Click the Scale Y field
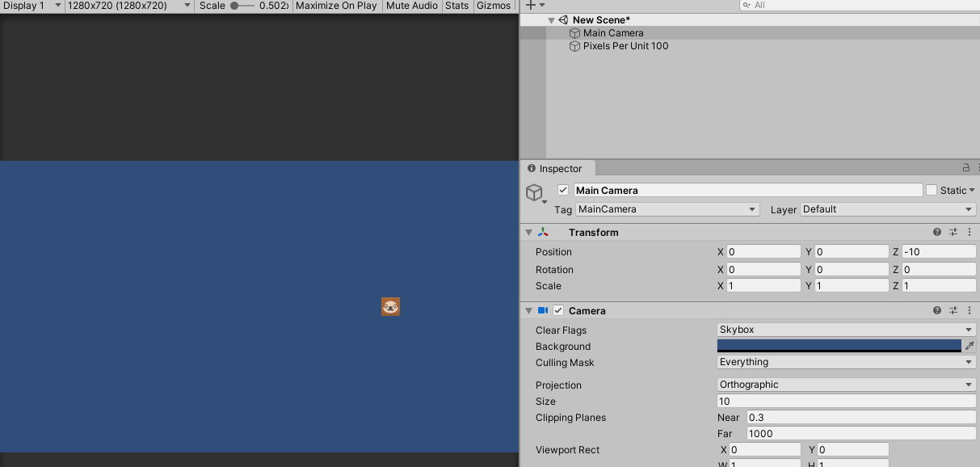Screen dimensions: 980x467 pyautogui.click(x=852, y=286)
